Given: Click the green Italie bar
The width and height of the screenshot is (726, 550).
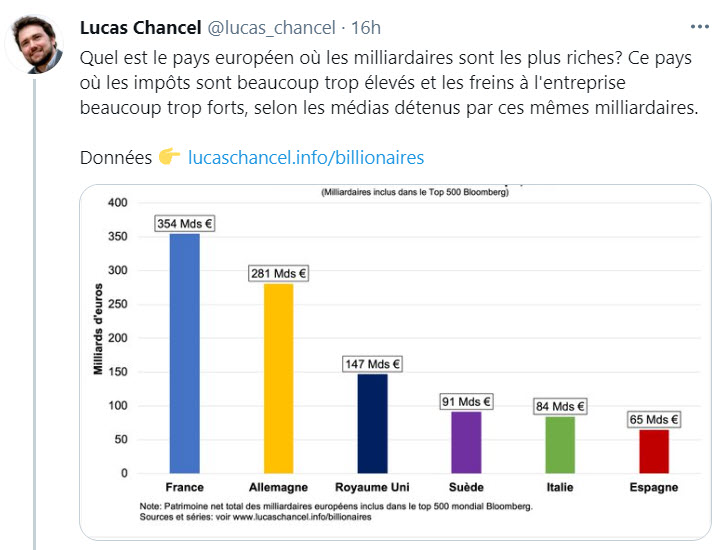Looking at the screenshot, I should (x=560, y=444).
